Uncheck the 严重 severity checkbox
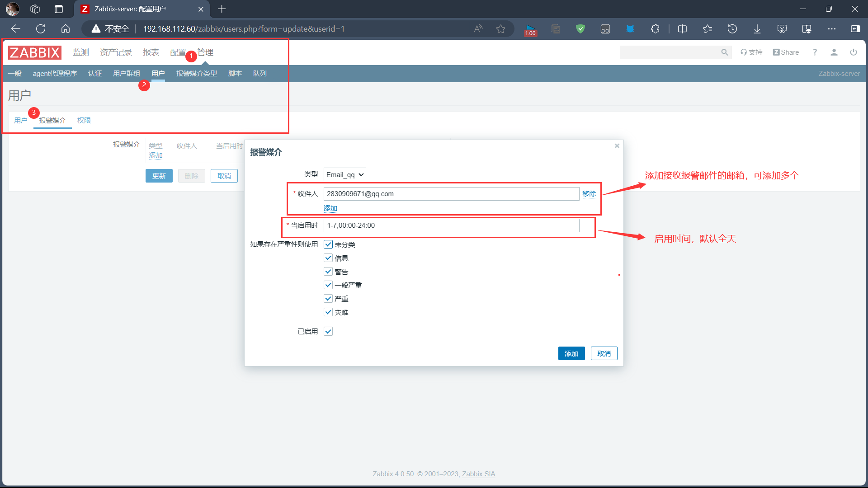Viewport: 868px width, 488px height. click(x=328, y=299)
